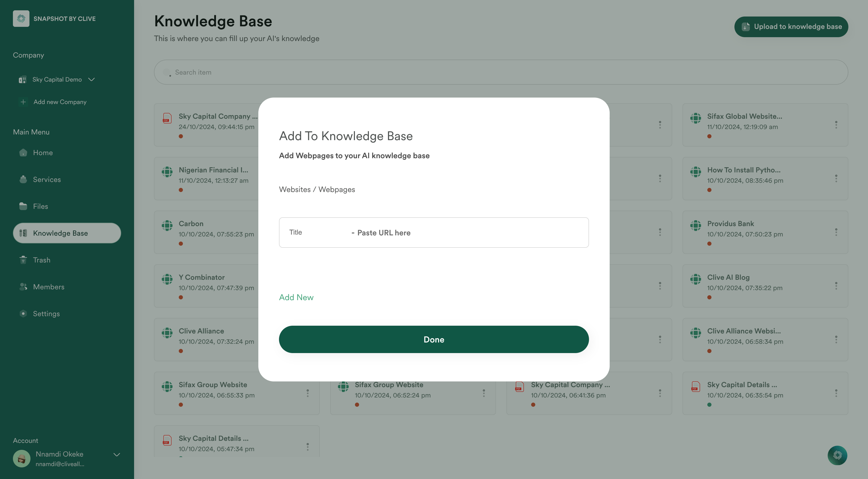Click the Members sidebar icon

tap(22, 287)
